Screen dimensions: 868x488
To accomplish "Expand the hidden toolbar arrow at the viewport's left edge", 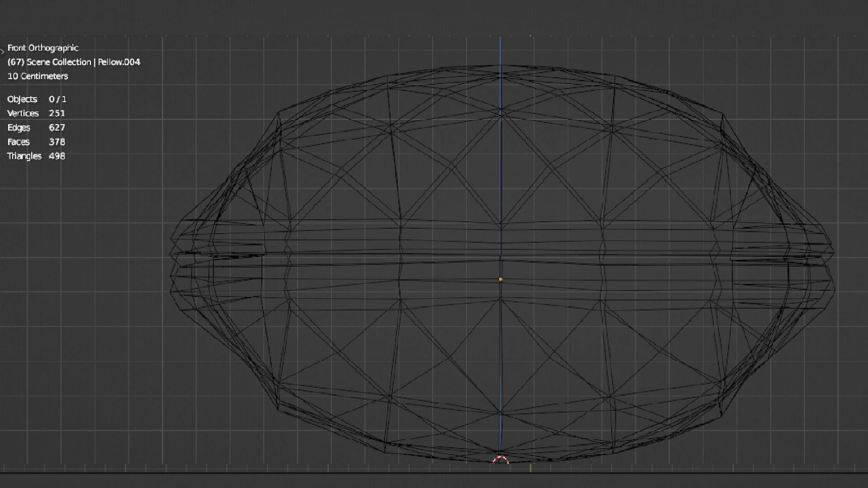I will [x=2, y=51].
